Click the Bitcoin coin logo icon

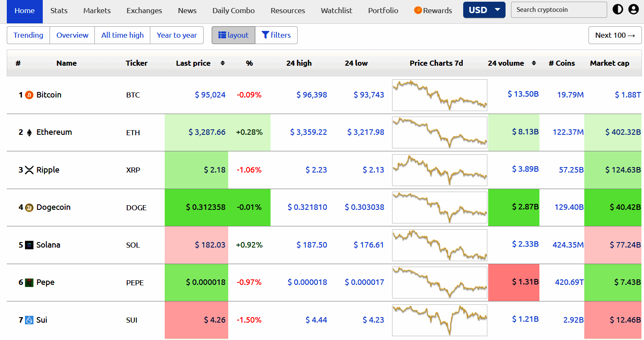29,95
